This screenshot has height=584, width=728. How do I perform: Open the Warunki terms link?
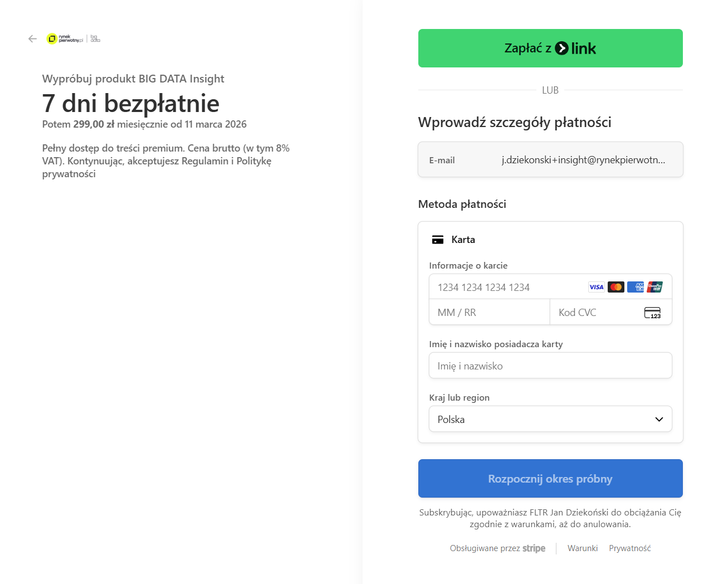583,548
